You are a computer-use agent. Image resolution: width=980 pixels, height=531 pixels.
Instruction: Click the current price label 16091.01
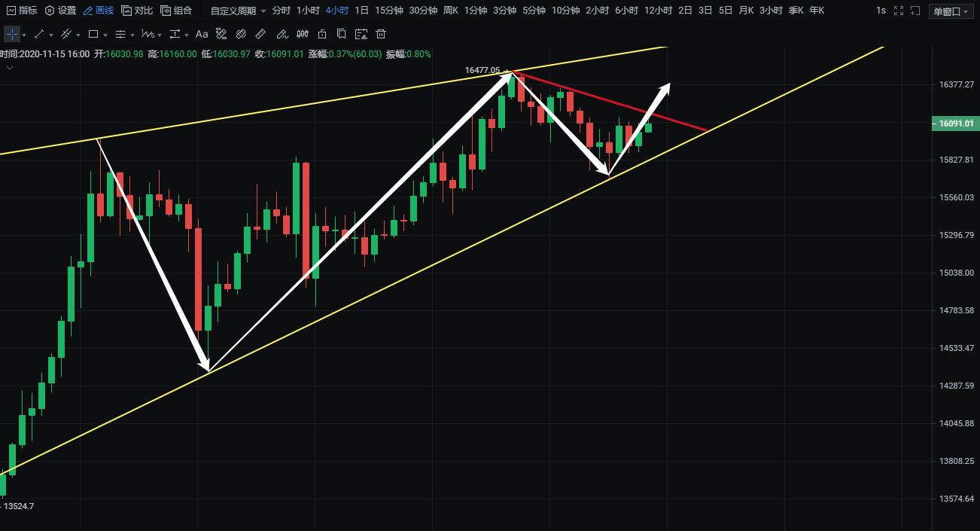pos(954,124)
